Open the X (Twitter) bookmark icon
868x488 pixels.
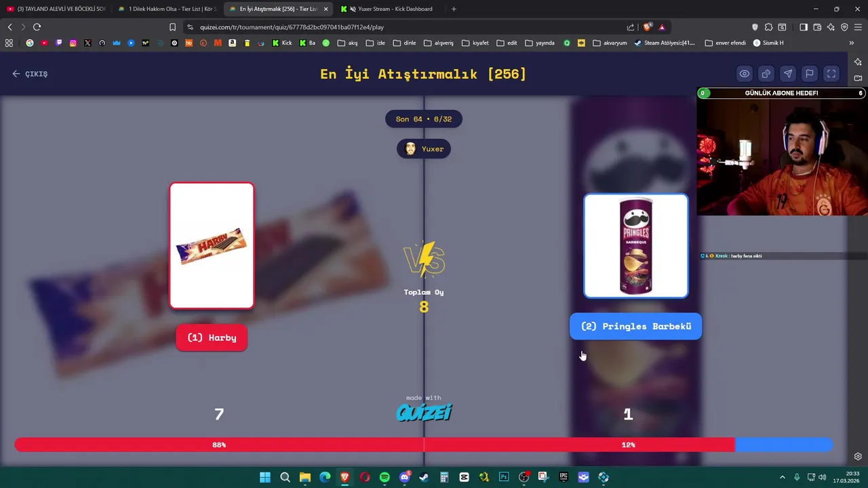(x=87, y=43)
